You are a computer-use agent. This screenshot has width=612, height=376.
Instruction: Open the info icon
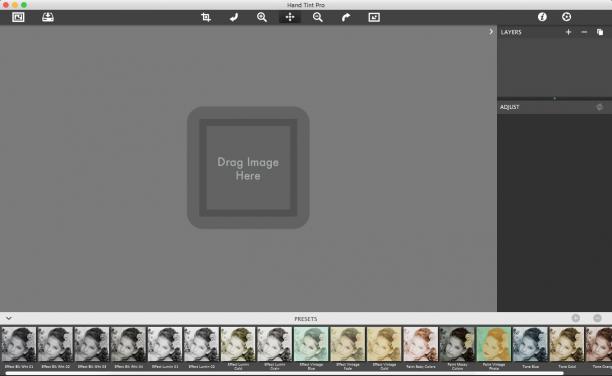(x=542, y=17)
